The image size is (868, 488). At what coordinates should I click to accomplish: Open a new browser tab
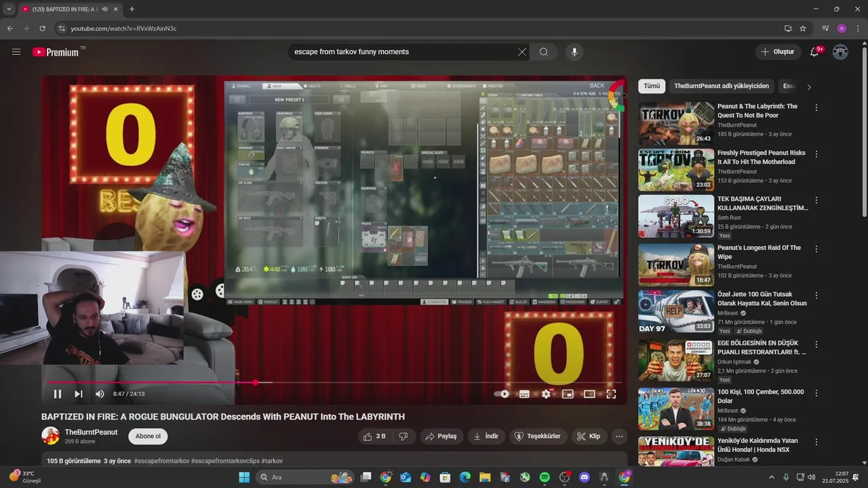(132, 9)
